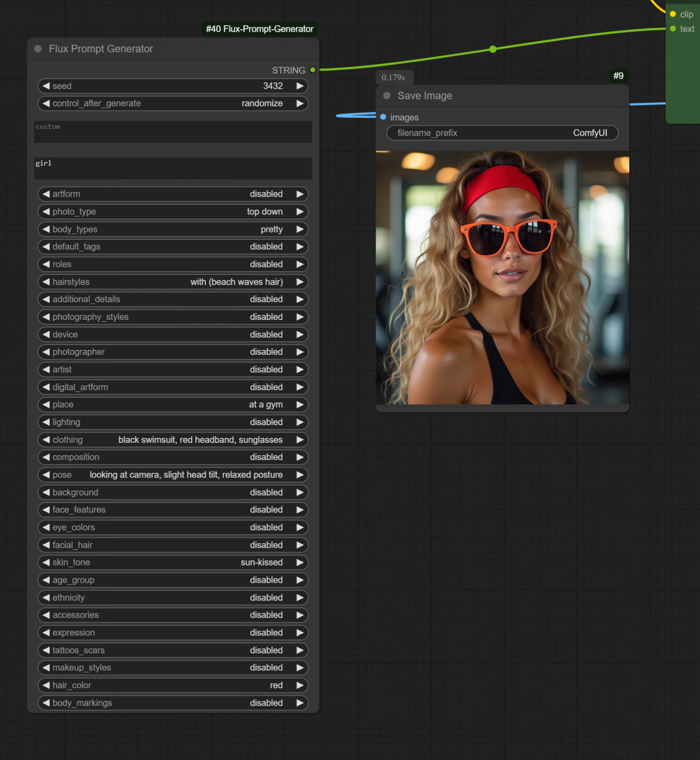
Task: Click the custom text input box
Action: pos(172,132)
